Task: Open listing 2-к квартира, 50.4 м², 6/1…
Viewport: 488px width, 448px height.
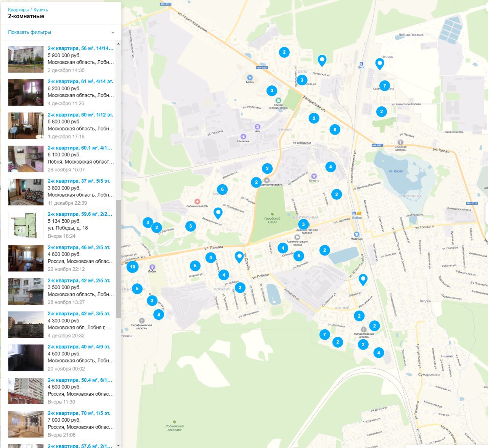Action: pyautogui.click(x=80, y=380)
